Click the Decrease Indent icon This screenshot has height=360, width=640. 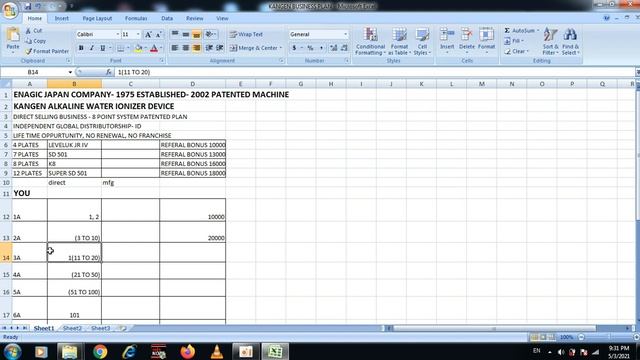coord(209,48)
